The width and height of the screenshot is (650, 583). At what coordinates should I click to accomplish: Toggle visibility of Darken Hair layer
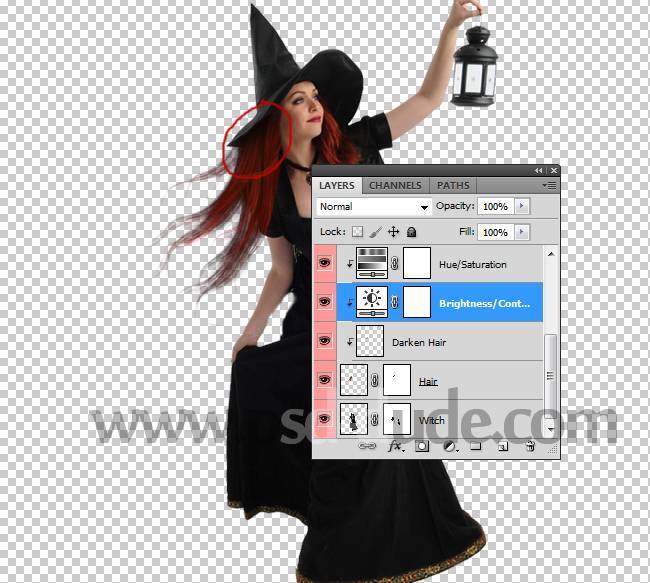325,342
